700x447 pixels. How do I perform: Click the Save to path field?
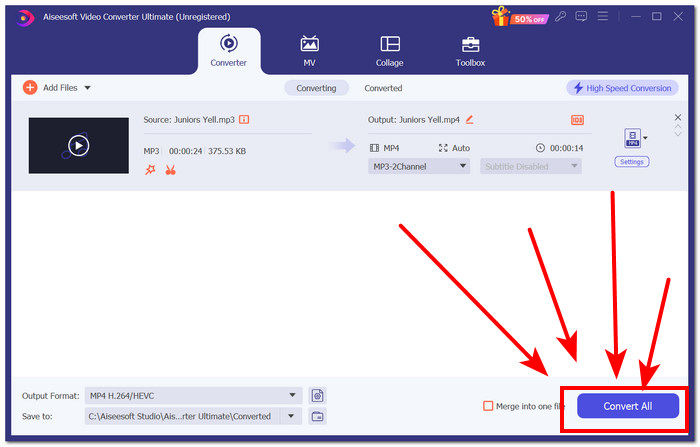pos(182,416)
